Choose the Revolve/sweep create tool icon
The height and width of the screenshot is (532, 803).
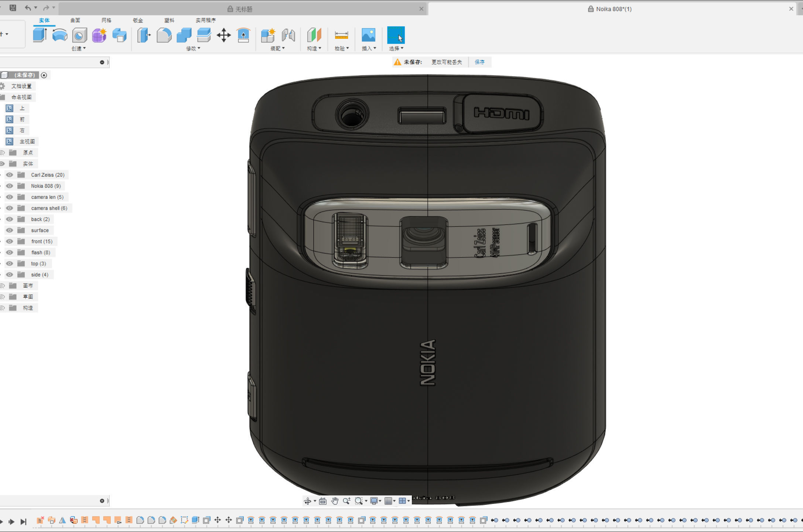(x=59, y=35)
